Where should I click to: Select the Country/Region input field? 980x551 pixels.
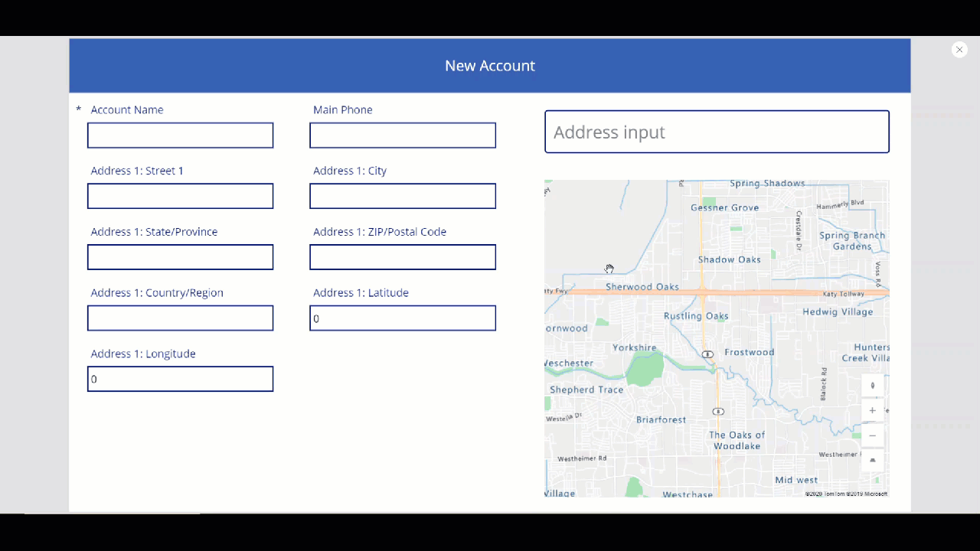(x=180, y=318)
